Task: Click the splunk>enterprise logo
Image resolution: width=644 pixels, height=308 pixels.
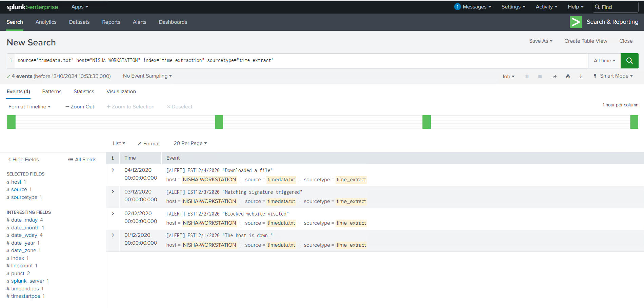Action: [32, 7]
